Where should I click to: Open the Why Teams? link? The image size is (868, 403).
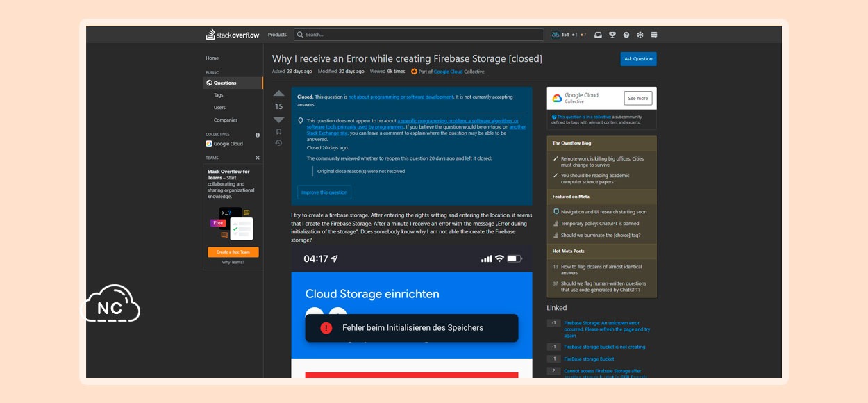(x=233, y=262)
